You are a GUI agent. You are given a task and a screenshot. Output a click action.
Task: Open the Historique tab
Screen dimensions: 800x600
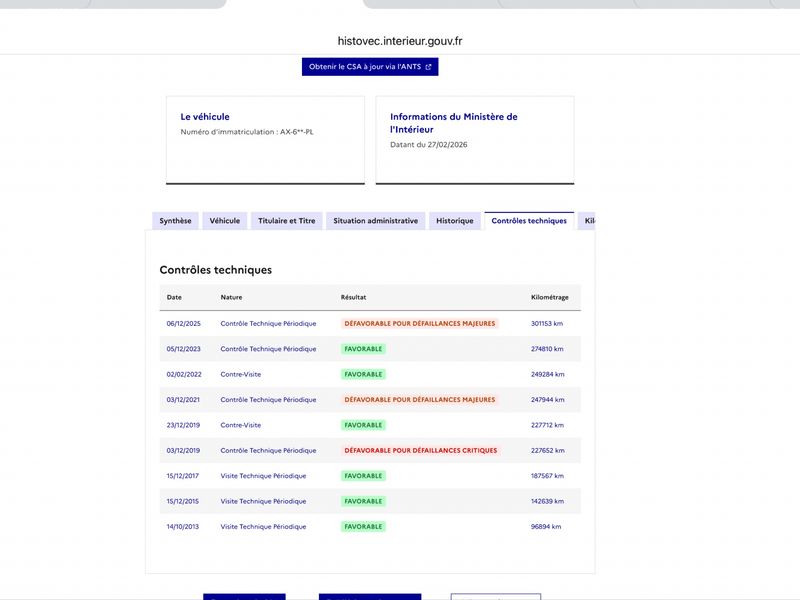click(454, 221)
